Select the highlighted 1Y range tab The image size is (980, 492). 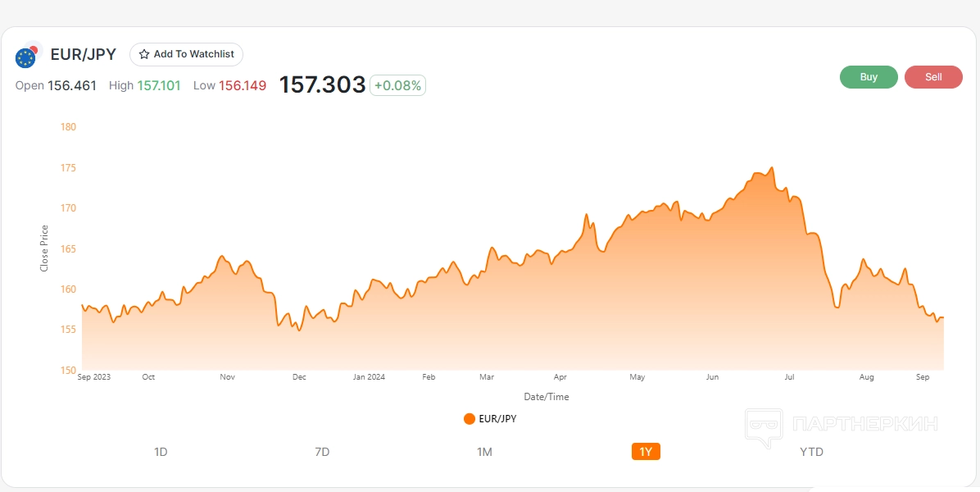(646, 452)
